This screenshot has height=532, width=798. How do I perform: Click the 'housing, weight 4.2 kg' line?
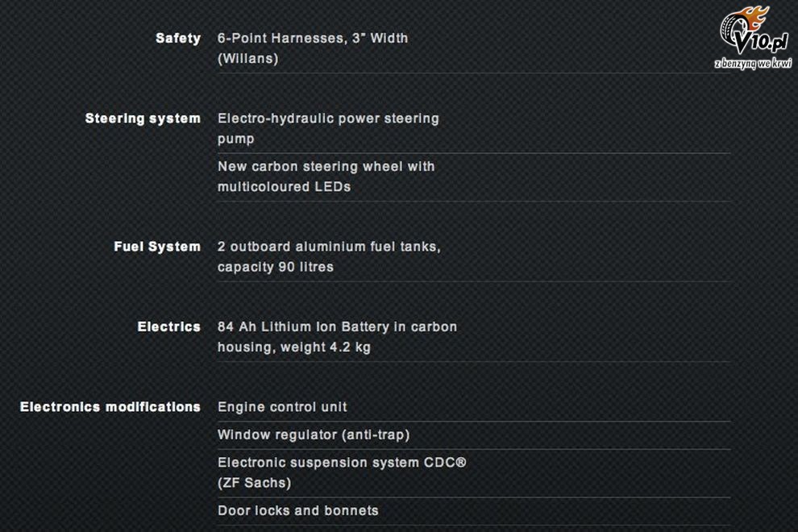point(294,347)
